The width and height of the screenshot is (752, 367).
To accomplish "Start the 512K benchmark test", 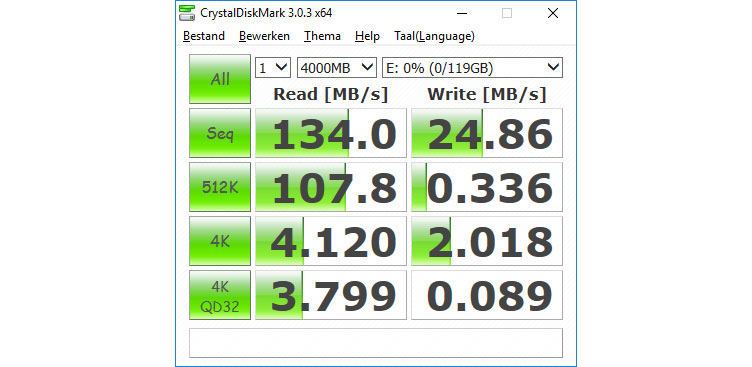I will [220, 187].
